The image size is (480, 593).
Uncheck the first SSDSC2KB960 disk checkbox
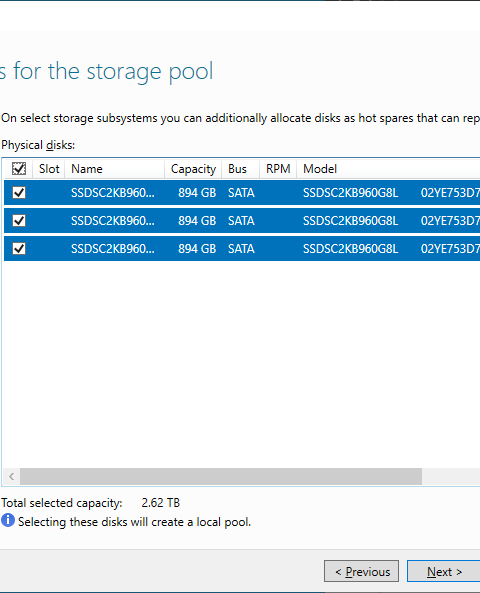[19, 192]
